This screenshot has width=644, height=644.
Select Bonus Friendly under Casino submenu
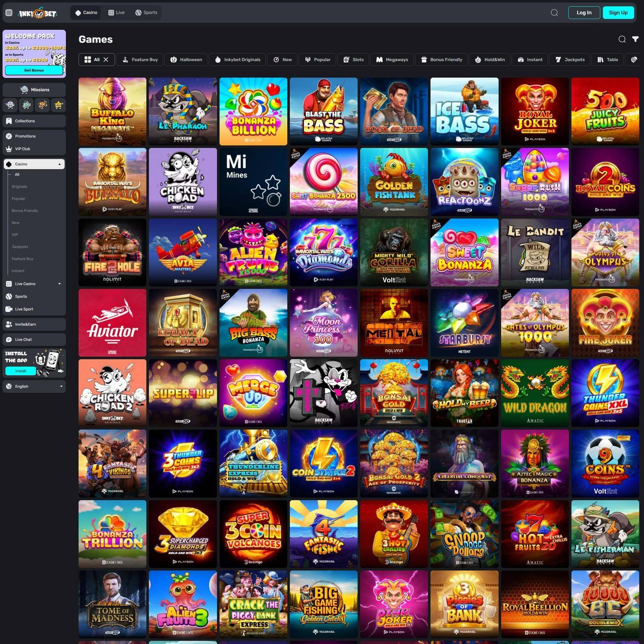point(25,211)
